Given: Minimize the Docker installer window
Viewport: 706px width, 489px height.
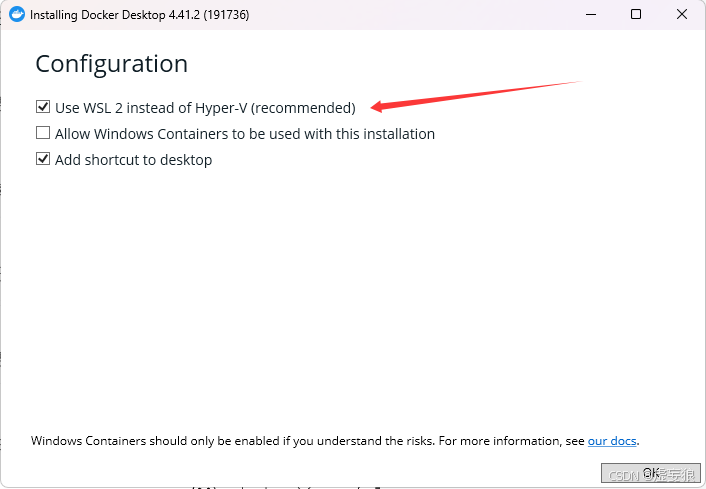Looking at the screenshot, I should (x=591, y=14).
